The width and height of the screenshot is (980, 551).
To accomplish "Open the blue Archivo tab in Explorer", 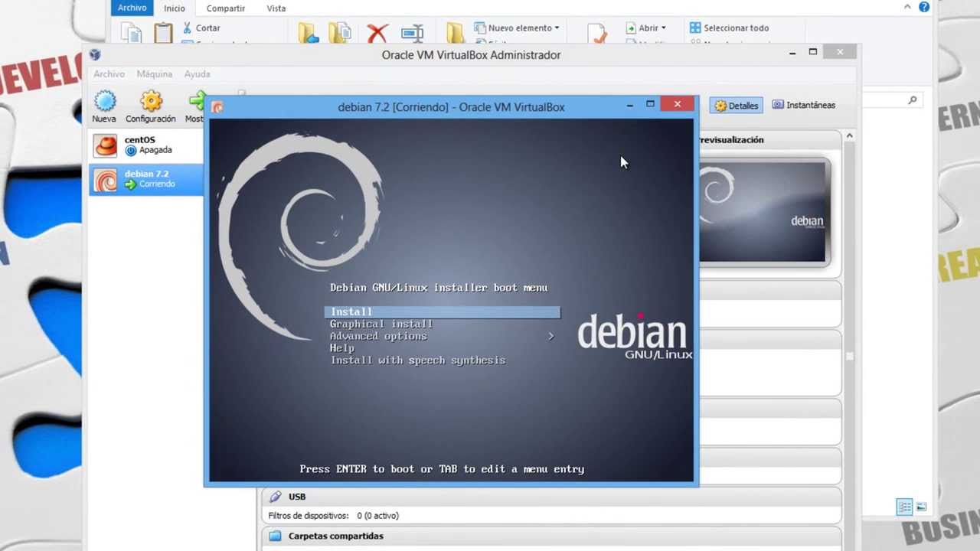I will 132,8.
